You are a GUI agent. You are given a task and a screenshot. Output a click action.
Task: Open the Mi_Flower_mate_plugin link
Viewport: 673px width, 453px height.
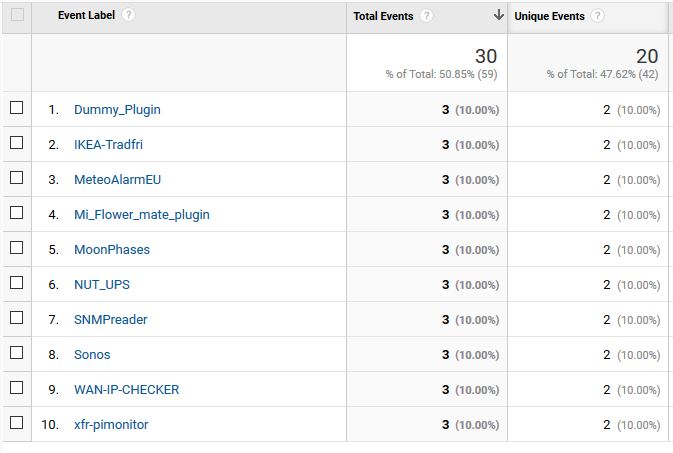142,215
